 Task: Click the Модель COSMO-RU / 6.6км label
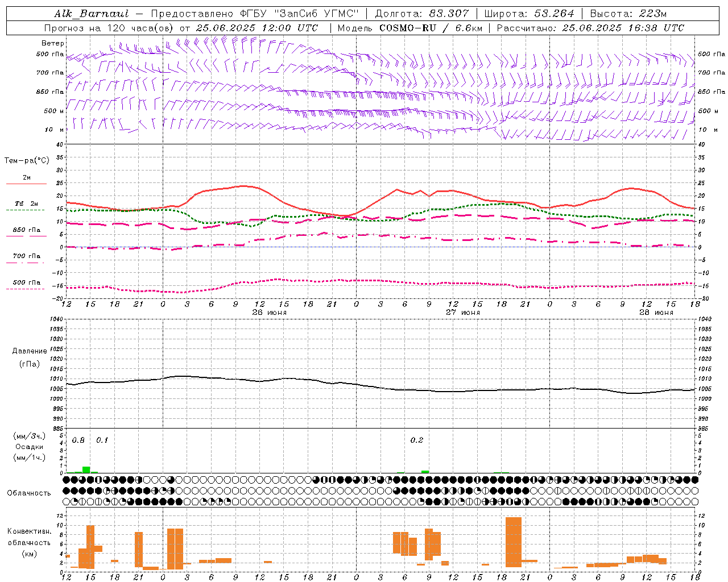pyautogui.click(x=410, y=28)
